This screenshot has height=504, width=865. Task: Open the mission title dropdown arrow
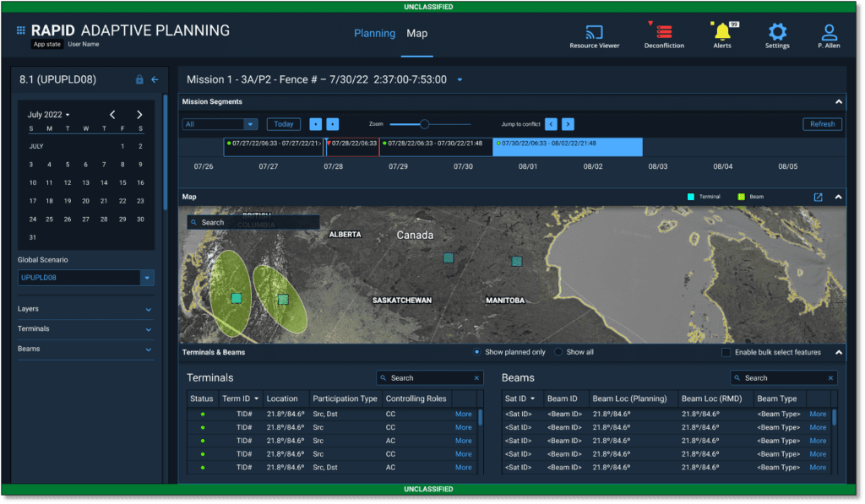[460, 80]
